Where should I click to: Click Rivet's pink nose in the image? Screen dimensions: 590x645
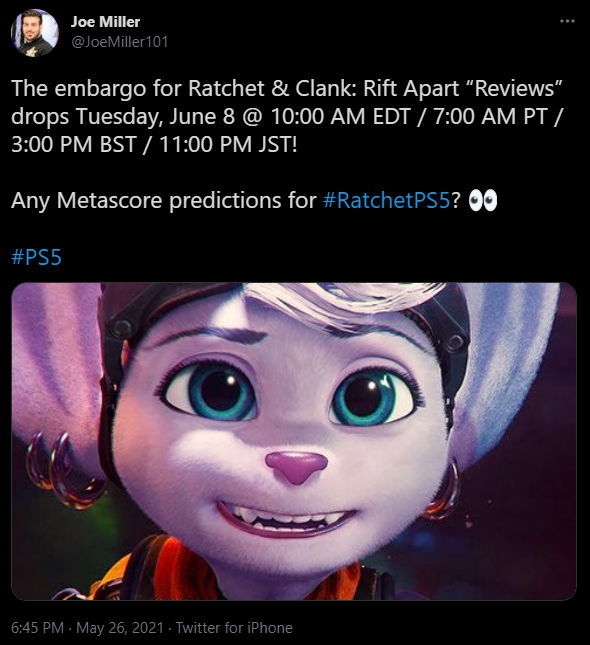coord(296,466)
